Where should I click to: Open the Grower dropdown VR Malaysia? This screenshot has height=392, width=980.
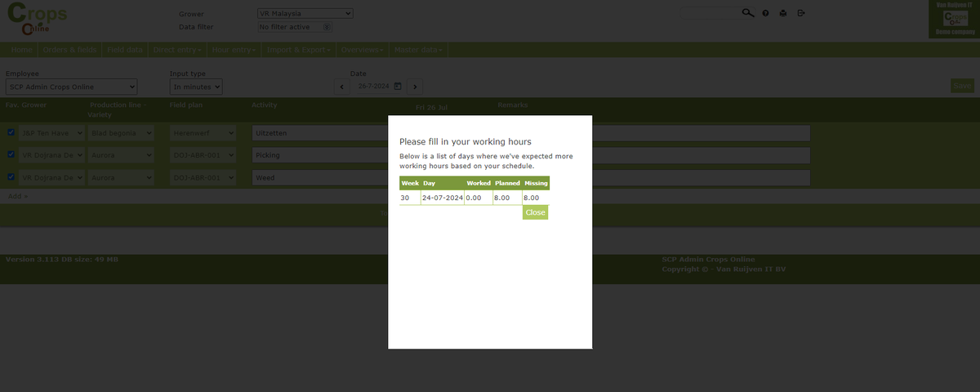point(305,14)
